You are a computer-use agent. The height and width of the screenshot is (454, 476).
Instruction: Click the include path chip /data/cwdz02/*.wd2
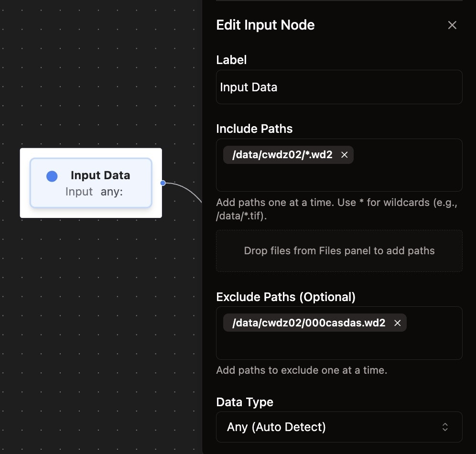click(284, 154)
